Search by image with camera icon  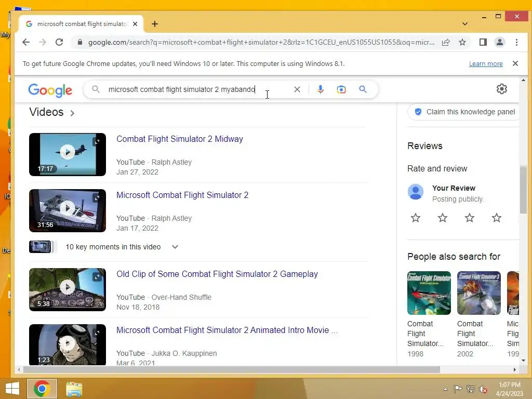tap(341, 89)
